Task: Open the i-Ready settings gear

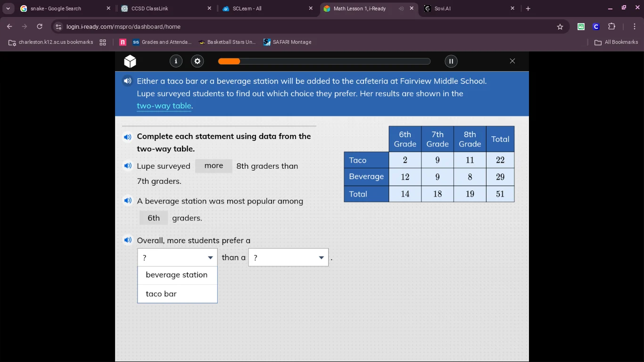Action: point(197,61)
